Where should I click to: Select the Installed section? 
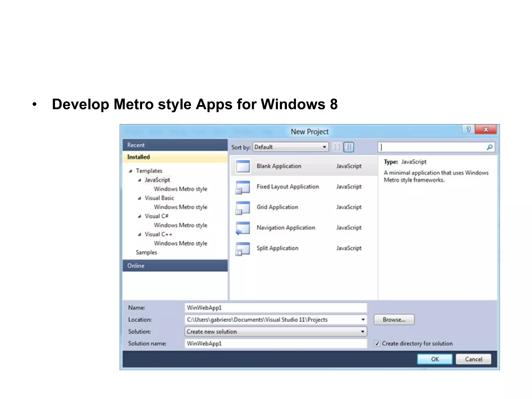[x=175, y=157]
